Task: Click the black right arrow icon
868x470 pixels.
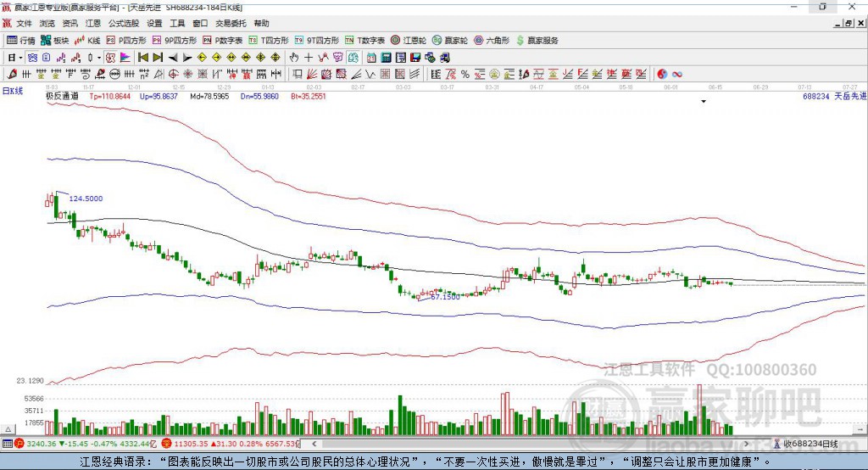Action: pyautogui.click(x=187, y=58)
